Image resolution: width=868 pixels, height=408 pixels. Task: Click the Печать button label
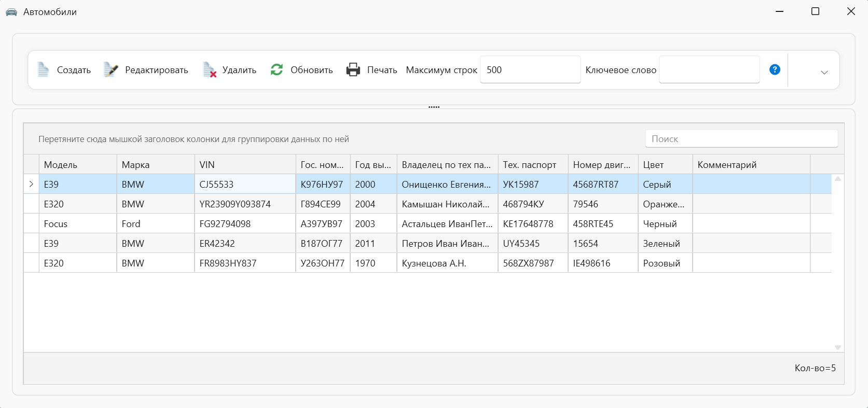[382, 70]
